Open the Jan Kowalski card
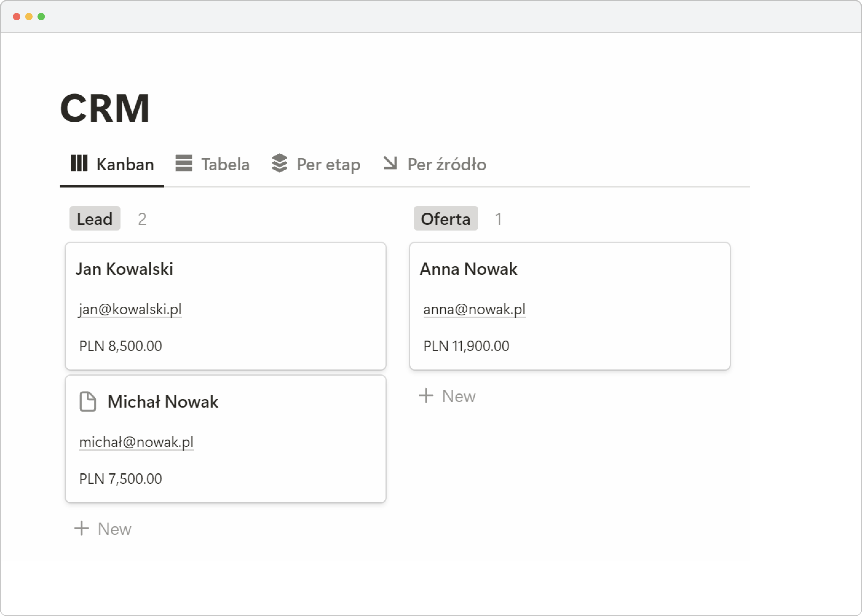This screenshot has height=616, width=862. (x=125, y=269)
